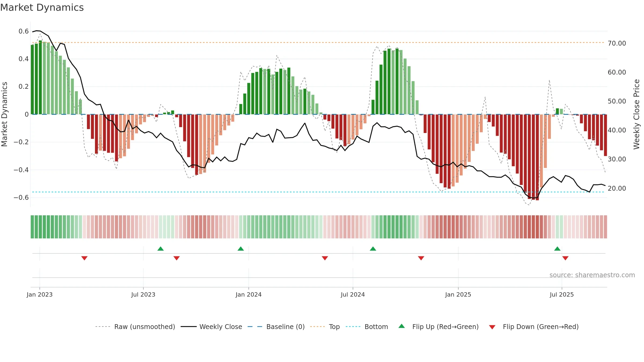
Task: Click the red flip-down marker before Jul 2024
Action: pos(325,258)
